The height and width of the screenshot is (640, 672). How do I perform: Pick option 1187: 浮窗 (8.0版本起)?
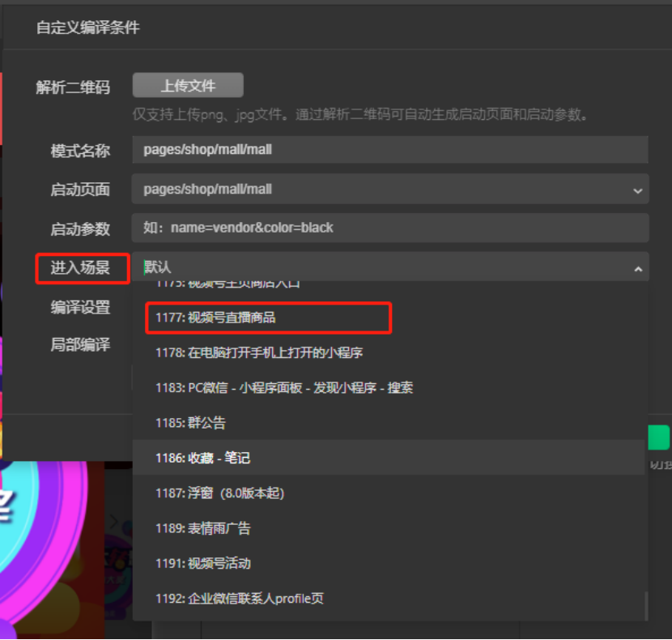click(x=388, y=493)
